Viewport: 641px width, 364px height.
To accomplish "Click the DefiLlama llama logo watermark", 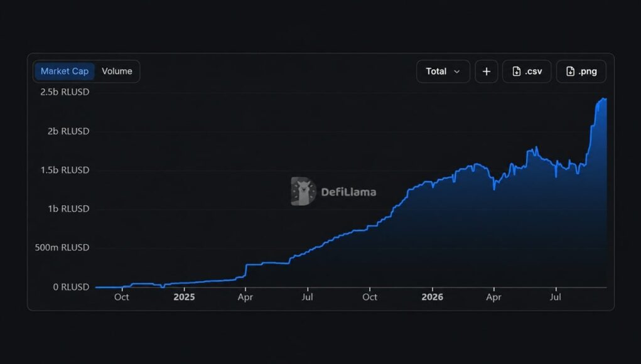I will (303, 191).
